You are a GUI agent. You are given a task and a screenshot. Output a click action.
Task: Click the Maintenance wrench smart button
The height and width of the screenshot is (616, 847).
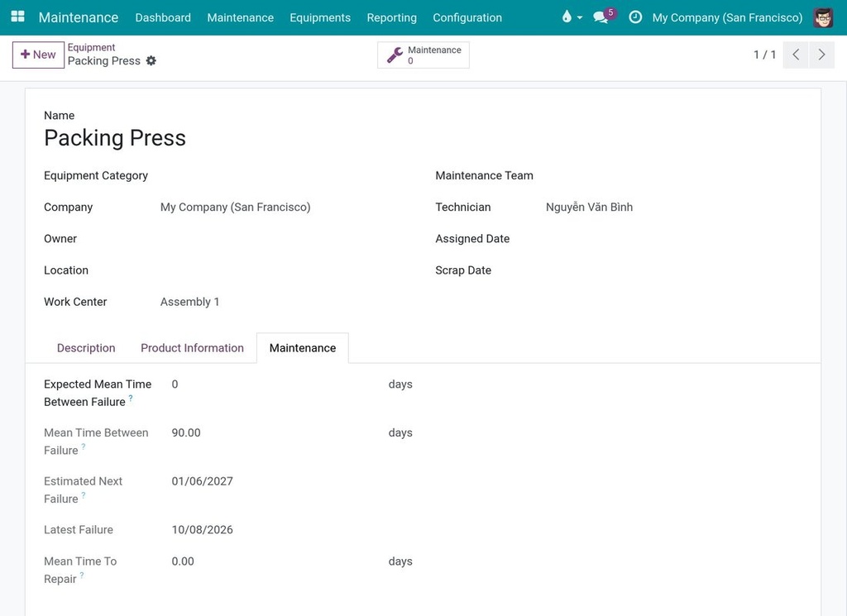coord(423,55)
